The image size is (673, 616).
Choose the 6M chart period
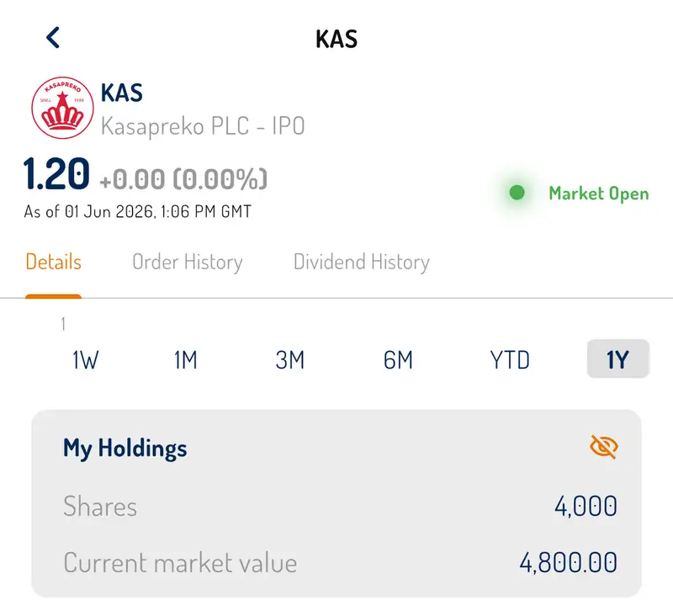coord(398,359)
